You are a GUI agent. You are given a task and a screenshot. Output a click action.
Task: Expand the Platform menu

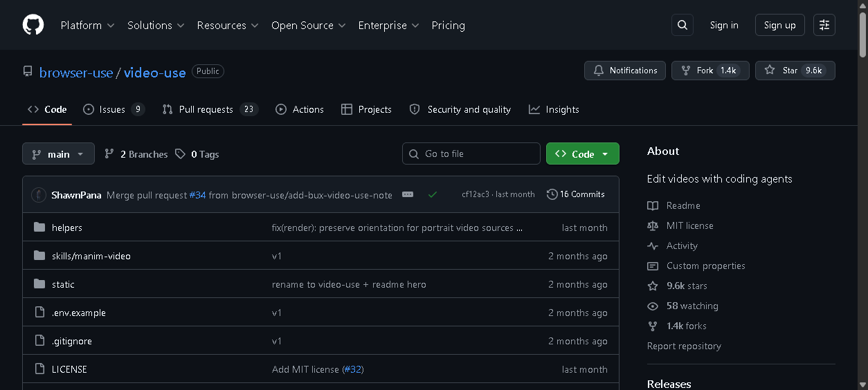(88, 25)
